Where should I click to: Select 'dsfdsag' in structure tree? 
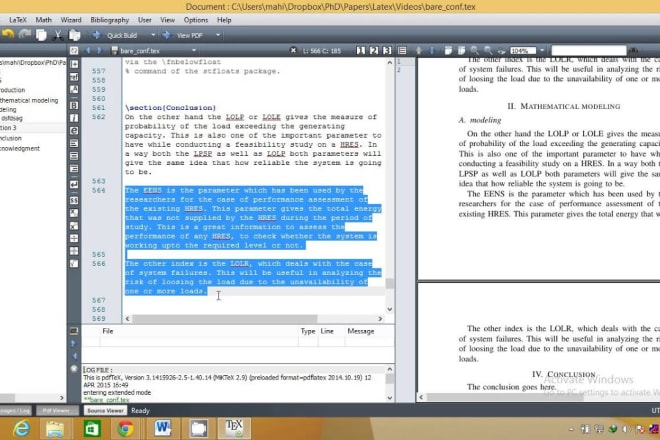(12, 118)
